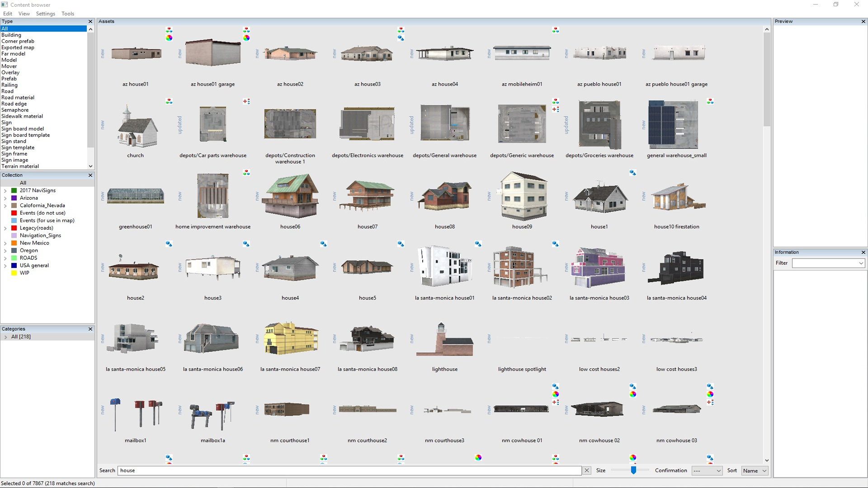Click the color wheel icon on nm cowhouse 02

pyautogui.click(x=633, y=394)
